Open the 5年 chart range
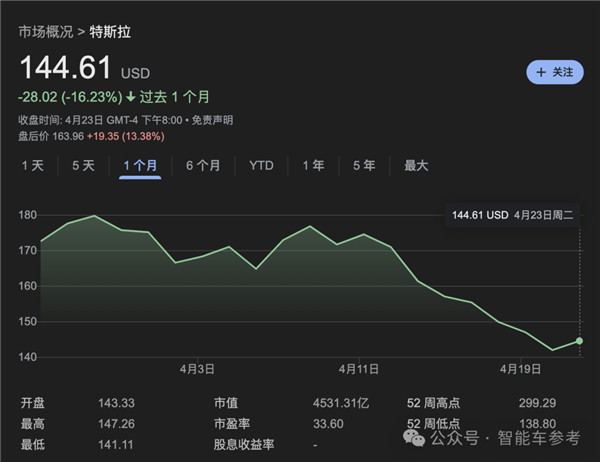Viewport: 600px width, 462px height. tap(364, 166)
